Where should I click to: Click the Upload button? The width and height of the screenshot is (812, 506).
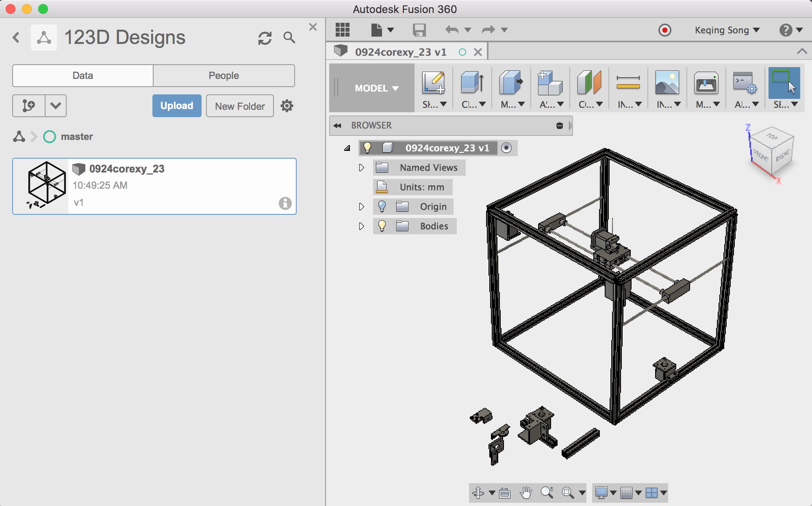176,106
